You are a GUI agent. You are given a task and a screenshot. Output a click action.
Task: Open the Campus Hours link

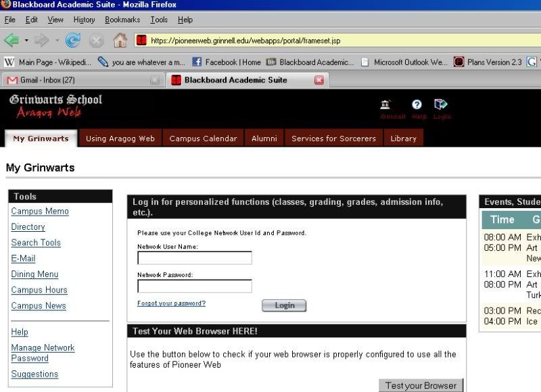click(39, 290)
